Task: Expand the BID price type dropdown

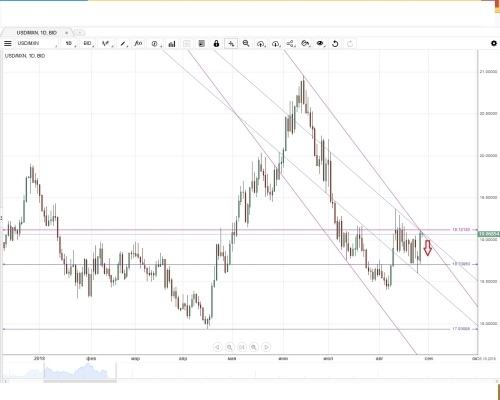Action: coord(88,44)
